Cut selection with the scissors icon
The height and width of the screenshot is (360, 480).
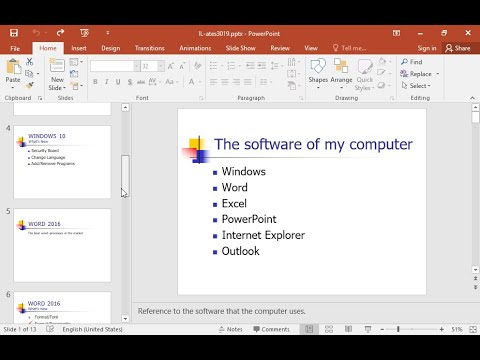tap(30, 61)
